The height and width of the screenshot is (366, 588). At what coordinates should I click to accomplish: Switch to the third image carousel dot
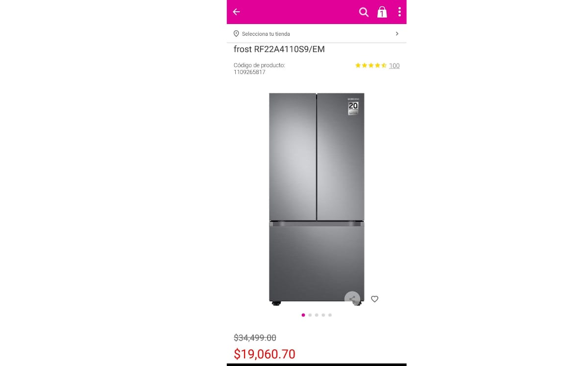point(317,315)
